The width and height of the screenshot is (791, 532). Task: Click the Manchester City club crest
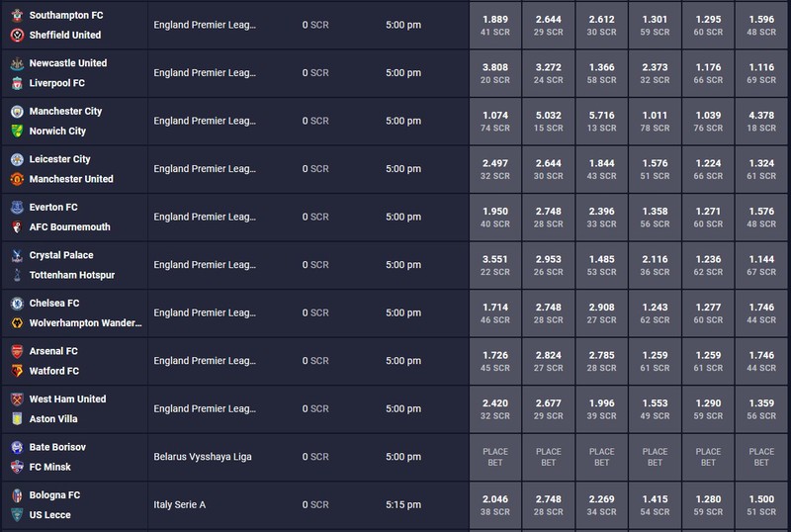(x=17, y=111)
